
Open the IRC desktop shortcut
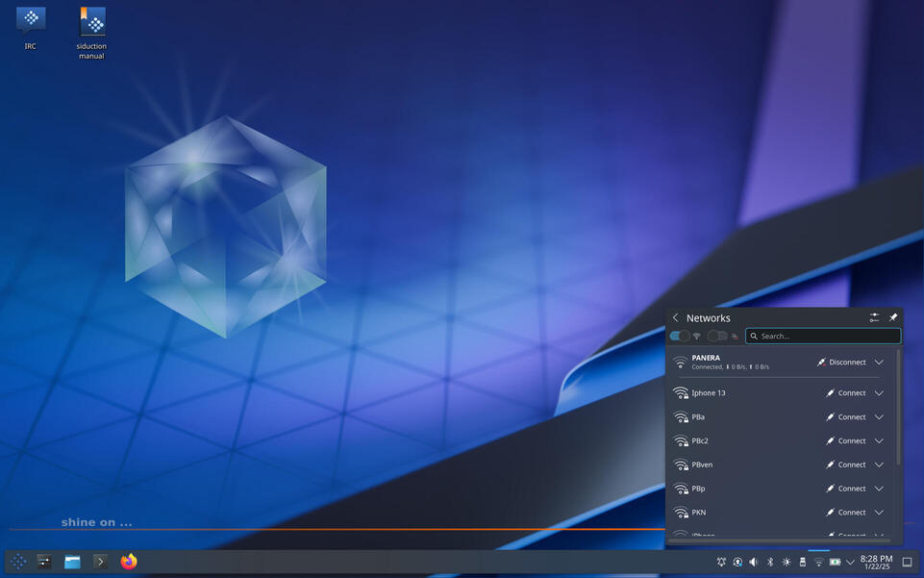click(31, 28)
